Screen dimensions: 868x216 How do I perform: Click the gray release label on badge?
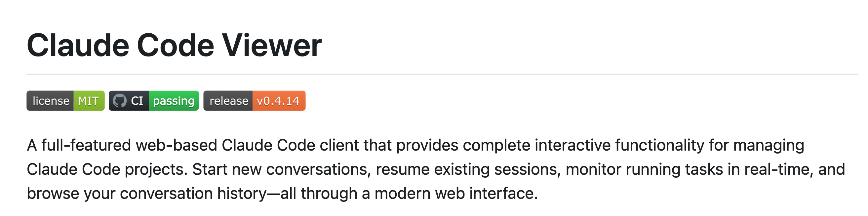pyautogui.click(x=228, y=101)
